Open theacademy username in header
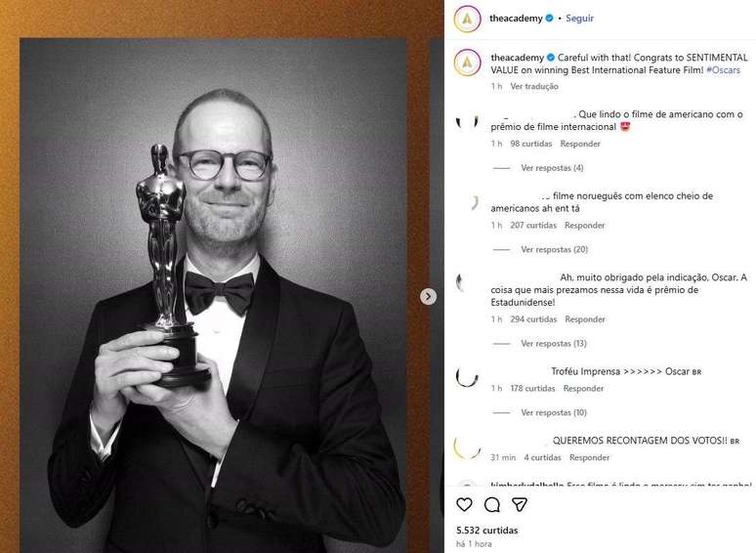This screenshot has height=553, width=756. [x=516, y=19]
